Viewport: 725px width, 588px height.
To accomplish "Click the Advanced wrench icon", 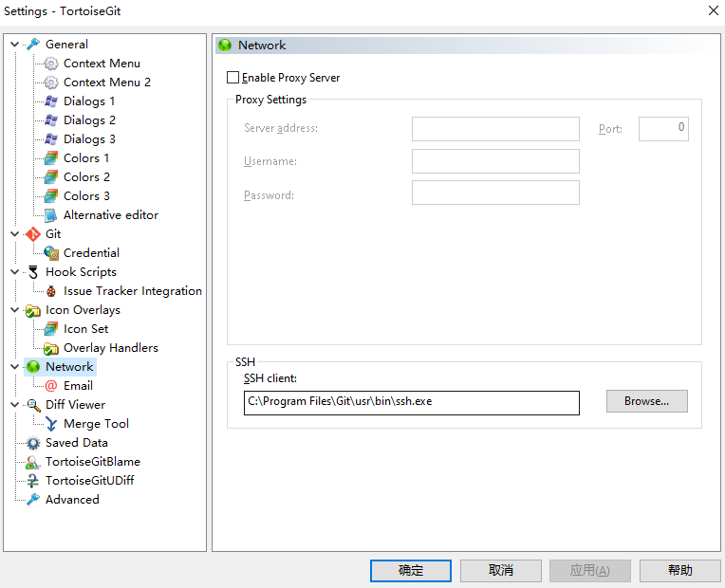I will click(33, 500).
